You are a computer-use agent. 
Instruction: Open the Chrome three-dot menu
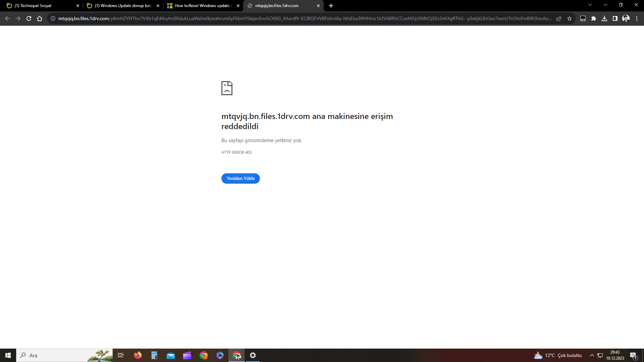[637, 18]
